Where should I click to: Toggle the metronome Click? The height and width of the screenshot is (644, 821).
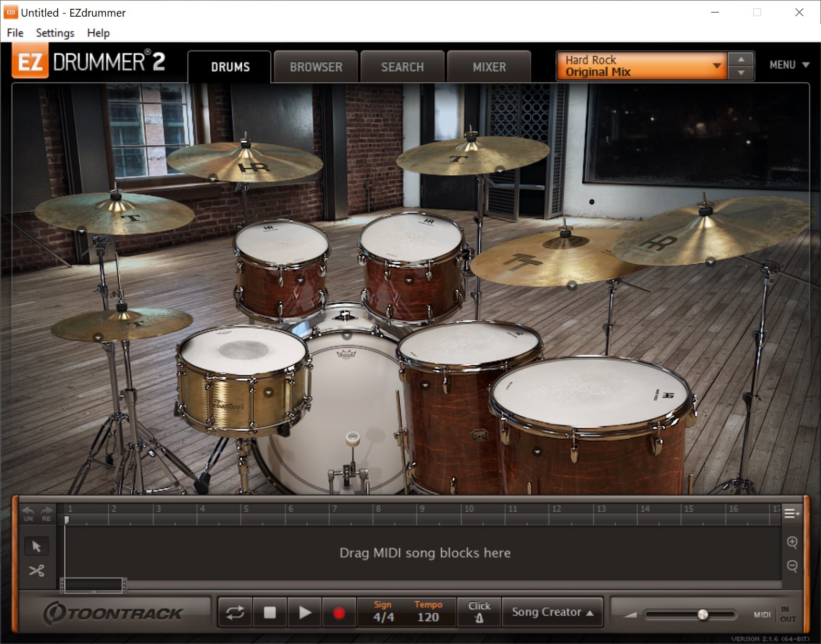[479, 612]
